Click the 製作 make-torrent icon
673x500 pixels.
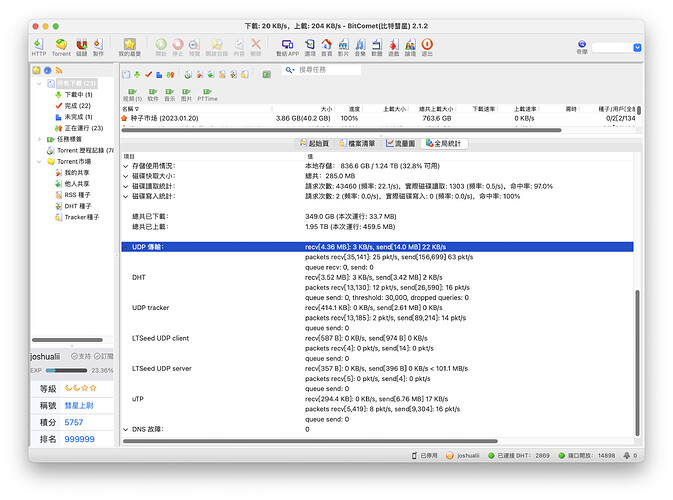coord(98,47)
